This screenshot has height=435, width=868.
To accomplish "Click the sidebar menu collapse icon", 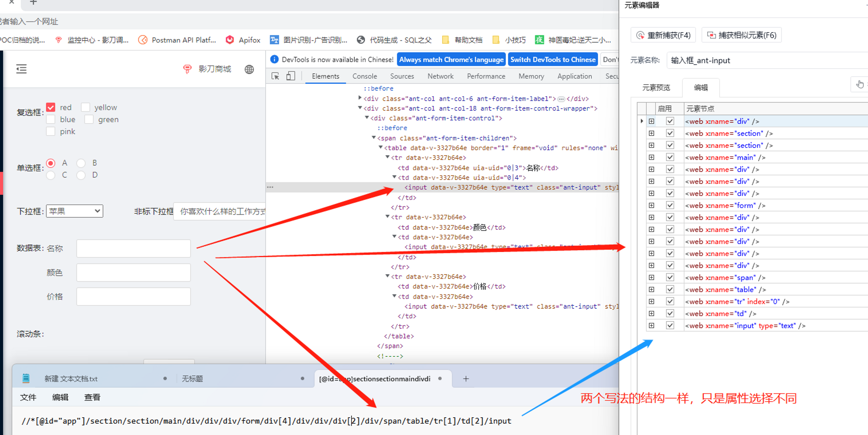I will [x=21, y=69].
